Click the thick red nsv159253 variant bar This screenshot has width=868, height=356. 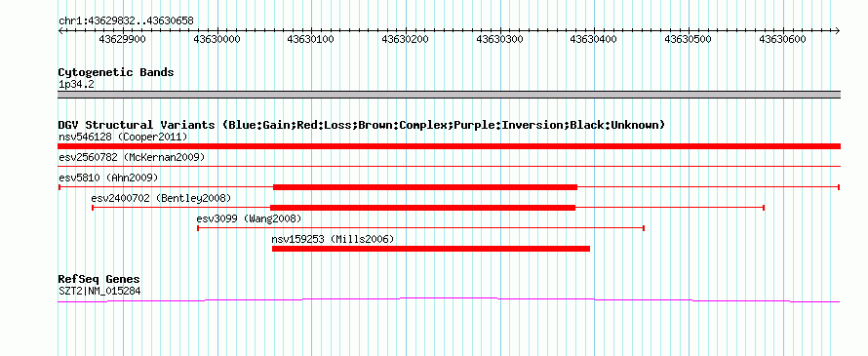click(x=431, y=249)
